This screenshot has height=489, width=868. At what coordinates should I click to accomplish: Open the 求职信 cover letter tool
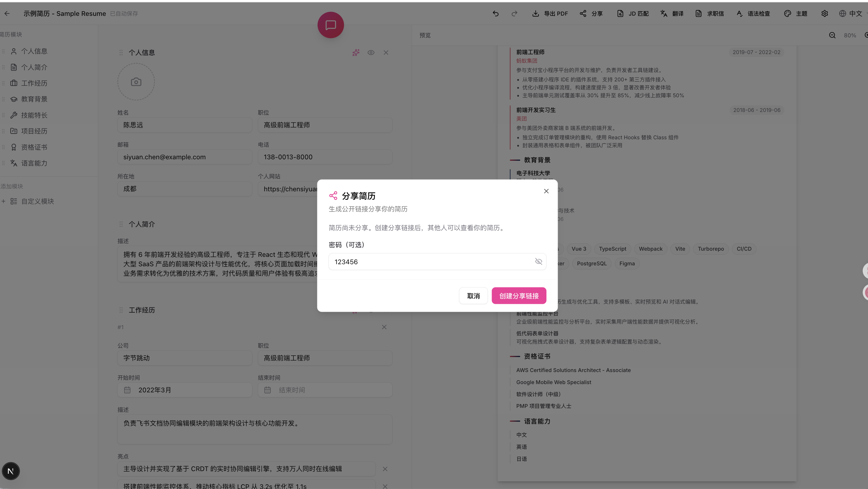709,14
